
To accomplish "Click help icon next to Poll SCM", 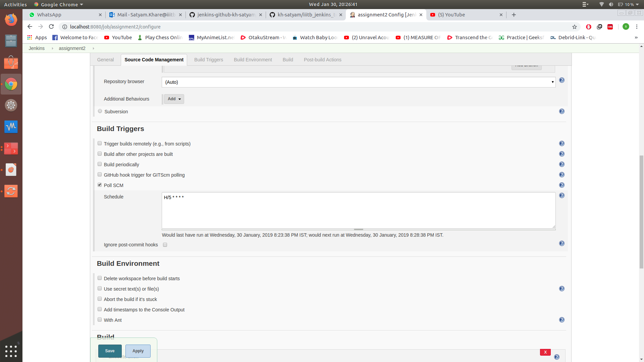I will 562,185.
